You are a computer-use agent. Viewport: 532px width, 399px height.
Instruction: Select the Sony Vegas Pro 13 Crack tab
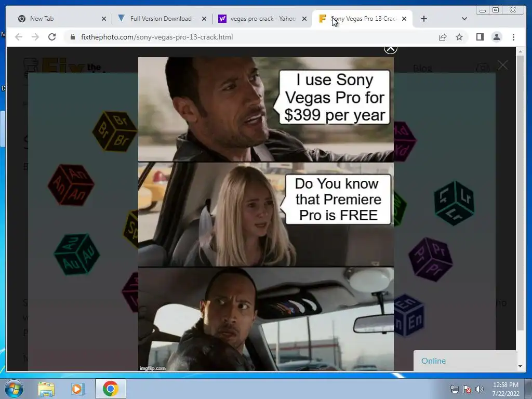click(x=362, y=19)
